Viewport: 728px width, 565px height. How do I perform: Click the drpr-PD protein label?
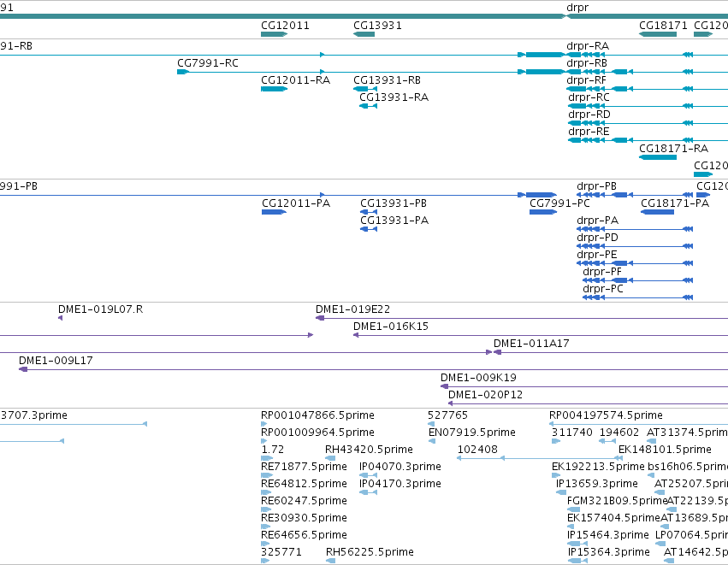[x=597, y=238]
